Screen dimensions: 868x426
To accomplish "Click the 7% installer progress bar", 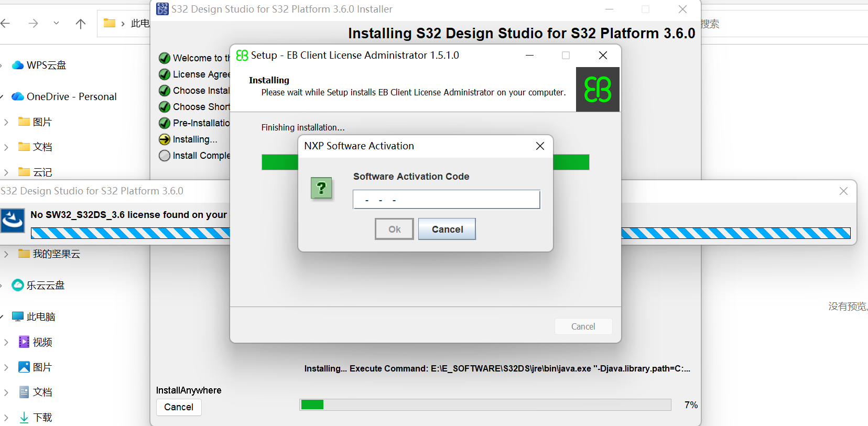I will tap(485, 405).
